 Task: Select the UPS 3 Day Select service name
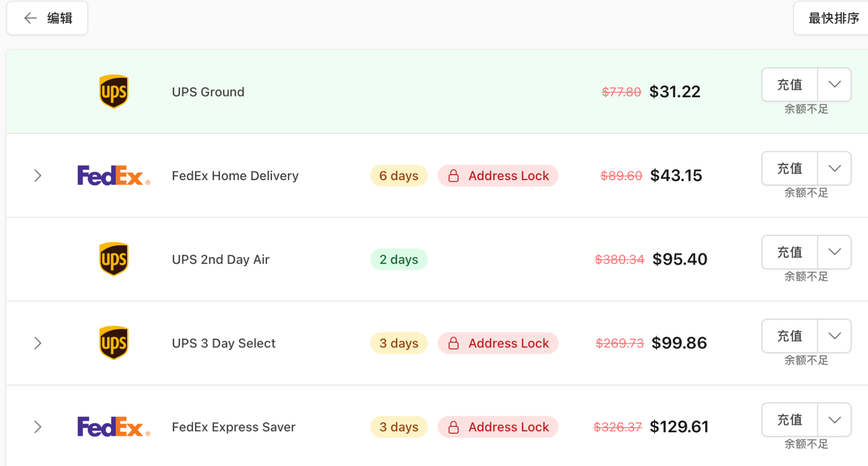coord(224,343)
